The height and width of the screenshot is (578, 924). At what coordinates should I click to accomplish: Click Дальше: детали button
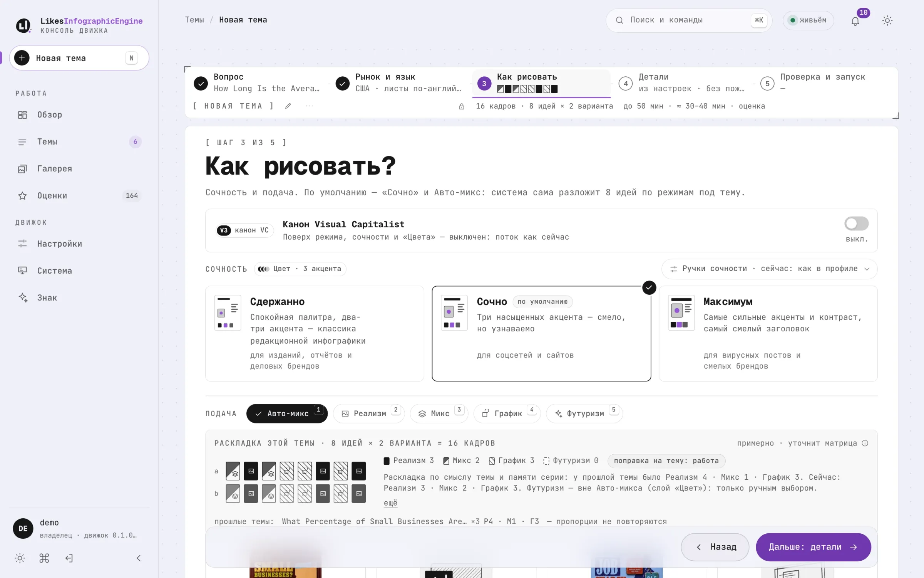(x=813, y=547)
